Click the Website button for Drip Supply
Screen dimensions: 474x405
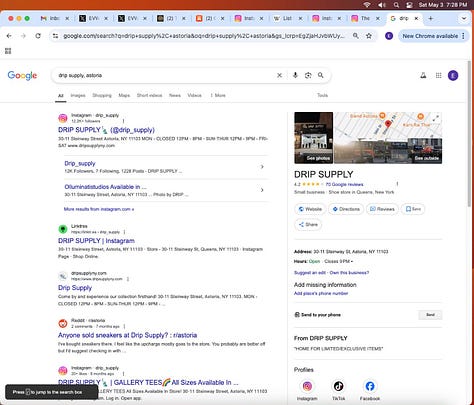[310, 209]
